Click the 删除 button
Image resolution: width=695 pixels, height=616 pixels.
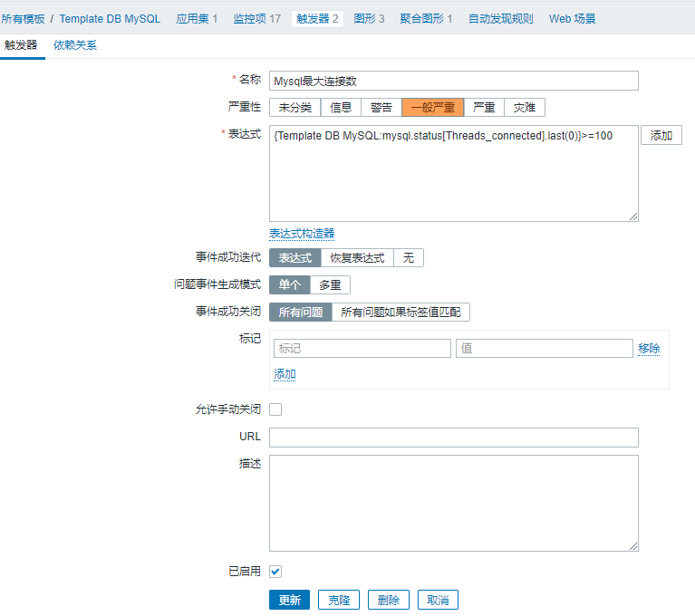(x=389, y=600)
